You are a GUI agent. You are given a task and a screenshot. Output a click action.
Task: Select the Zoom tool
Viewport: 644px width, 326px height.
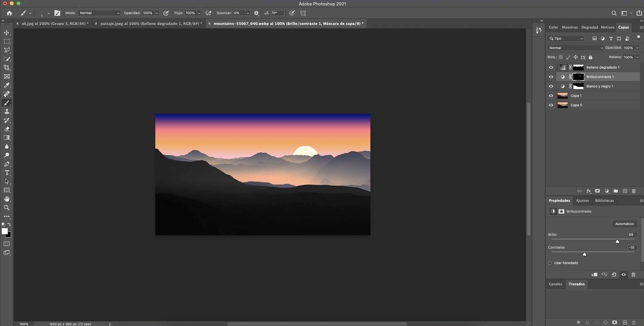click(x=7, y=208)
